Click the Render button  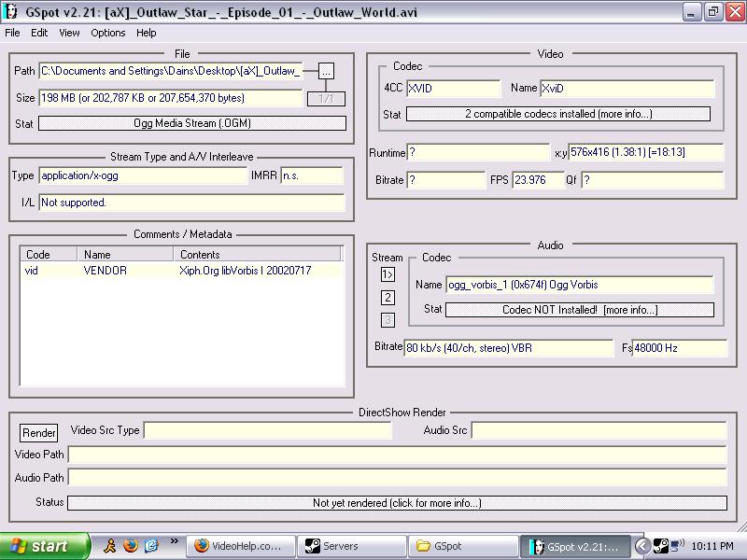point(38,433)
